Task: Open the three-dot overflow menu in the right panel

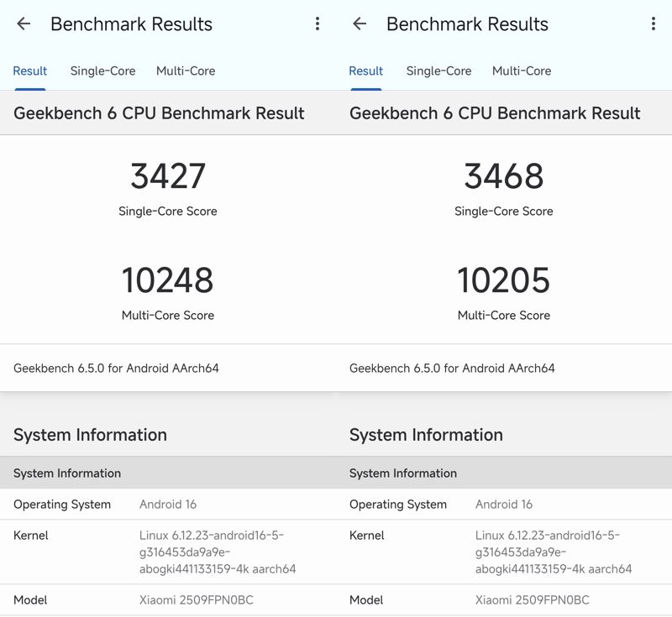Action: coord(654,24)
